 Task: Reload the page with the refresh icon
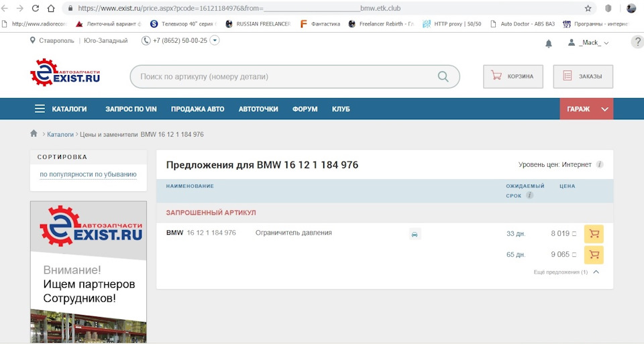pos(36,8)
